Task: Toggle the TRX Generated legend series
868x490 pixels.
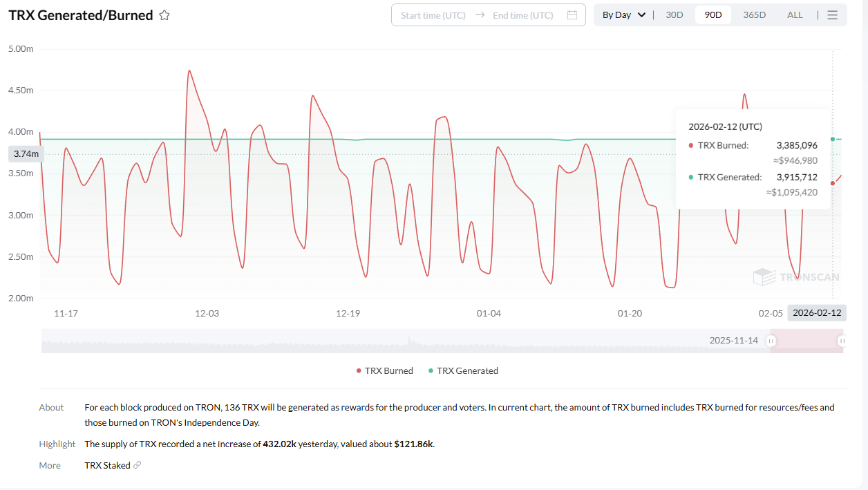Action: click(463, 370)
